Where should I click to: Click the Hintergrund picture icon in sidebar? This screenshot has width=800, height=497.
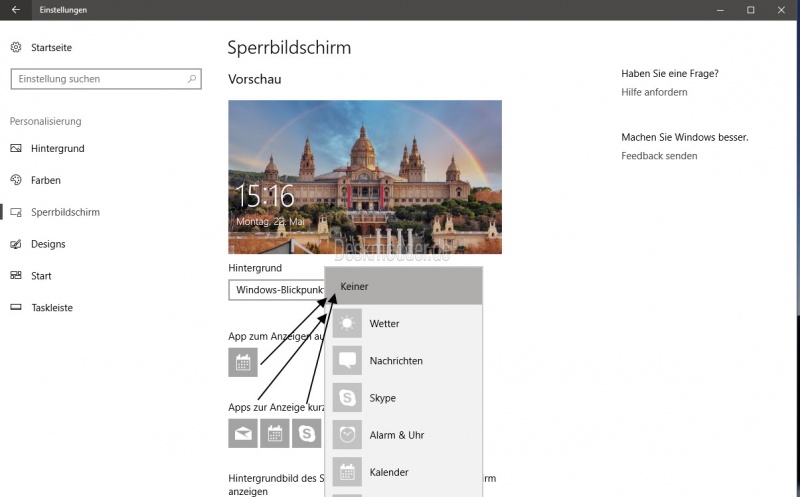[16, 148]
